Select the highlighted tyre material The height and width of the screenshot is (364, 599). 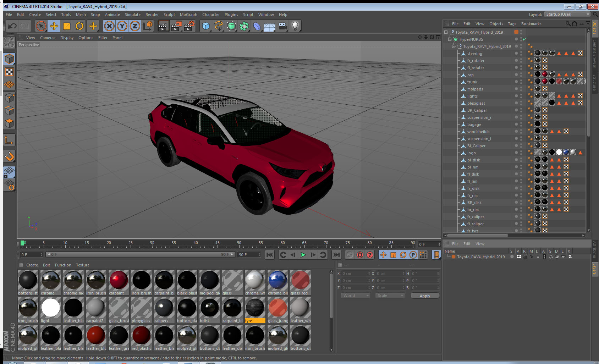(x=255, y=310)
